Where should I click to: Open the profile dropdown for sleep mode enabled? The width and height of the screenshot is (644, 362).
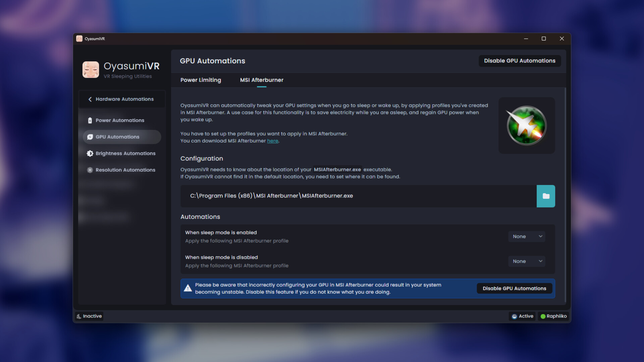527,236
